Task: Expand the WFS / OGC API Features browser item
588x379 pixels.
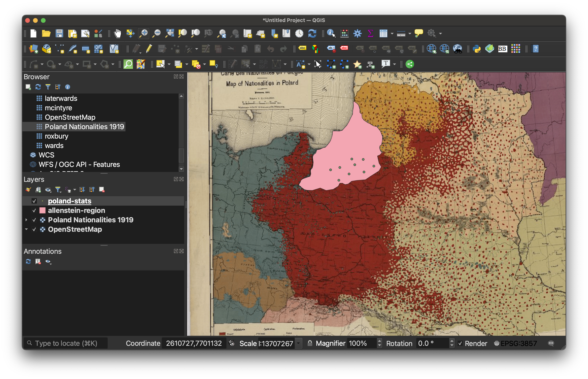Action: click(x=27, y=164)
